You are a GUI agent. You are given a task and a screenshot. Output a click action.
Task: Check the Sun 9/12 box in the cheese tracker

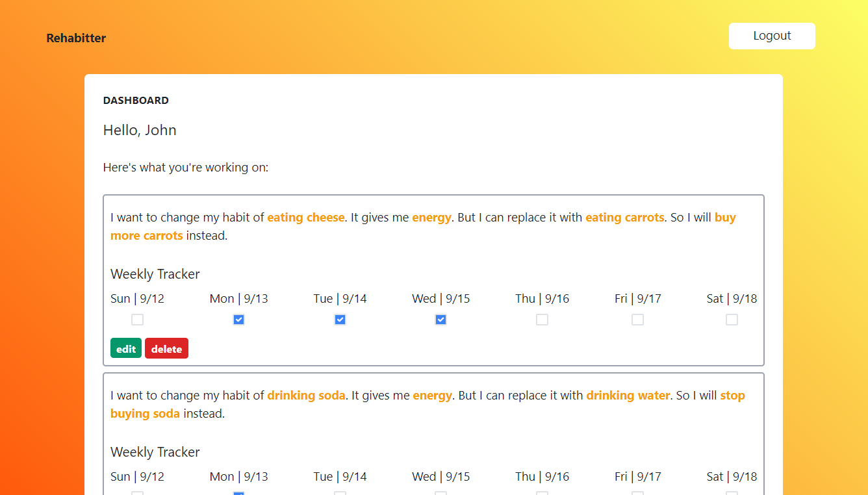point(137,320)
